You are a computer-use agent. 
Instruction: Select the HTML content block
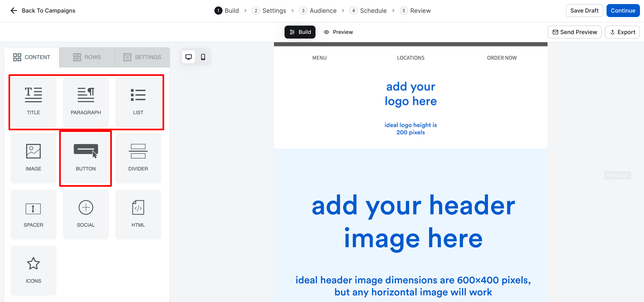[138, 214]
